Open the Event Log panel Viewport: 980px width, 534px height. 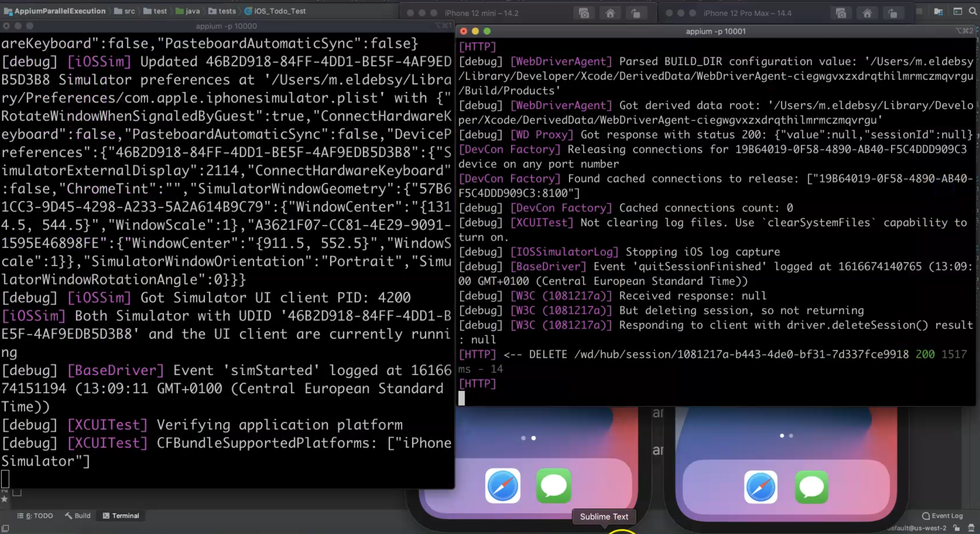[x=943, y=516]
